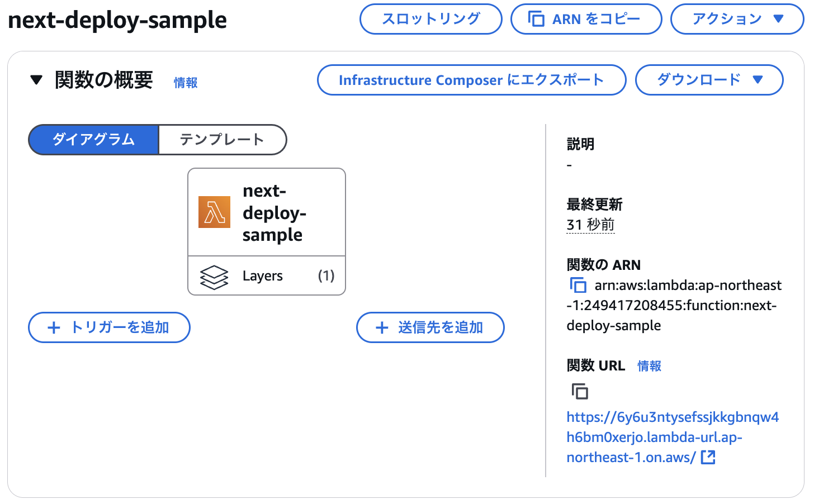The width and height of the screenshot is (814, 504).
Task: Export to Infrastructure Composer
Action: tap(471, 80)
